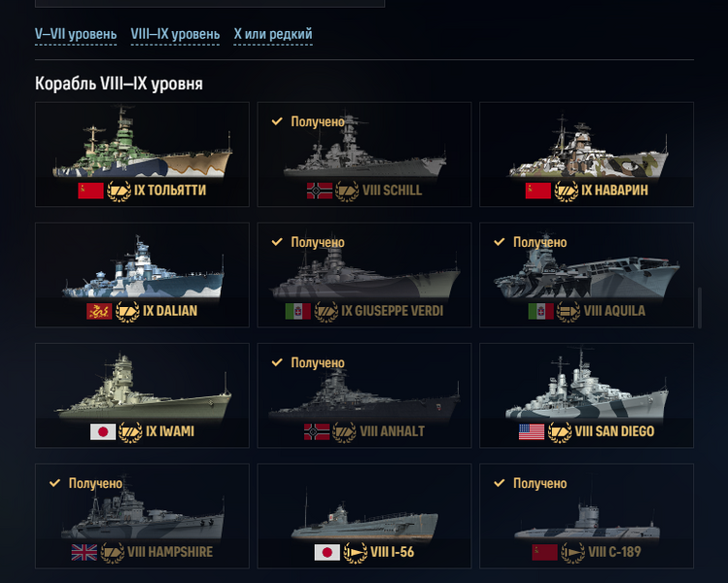Click the Soviet flag icon next to Тольятти

click(90, 190)
